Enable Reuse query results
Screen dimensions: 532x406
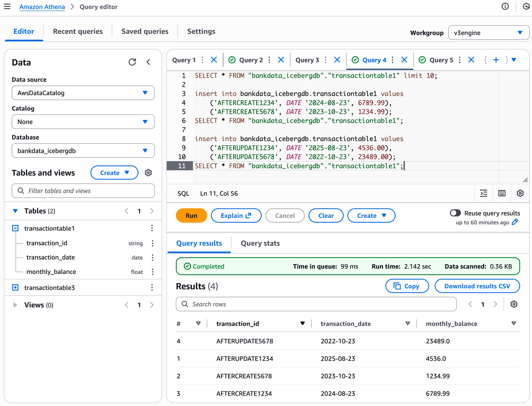pos(455,213)
